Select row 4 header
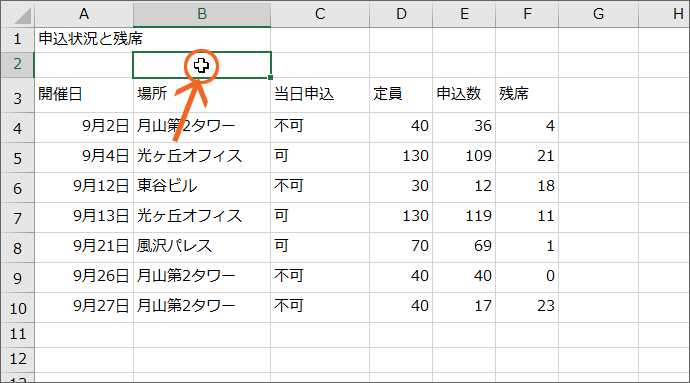 coord(18,128)
